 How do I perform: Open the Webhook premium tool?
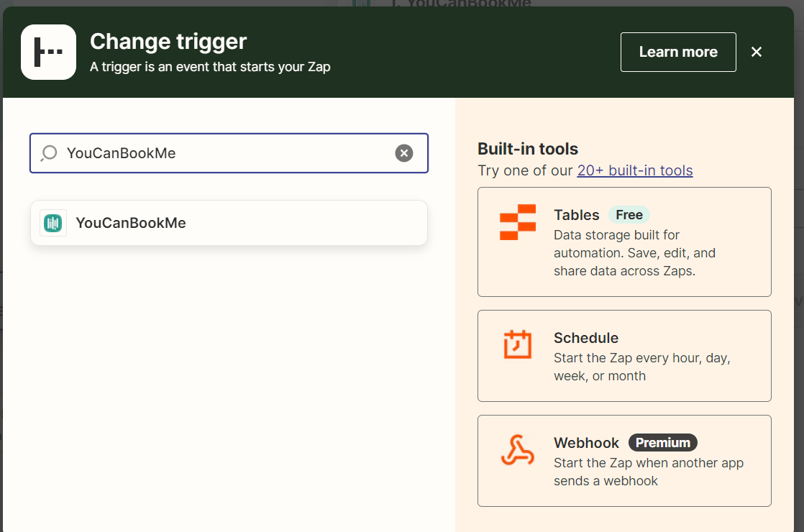(624, 461)
